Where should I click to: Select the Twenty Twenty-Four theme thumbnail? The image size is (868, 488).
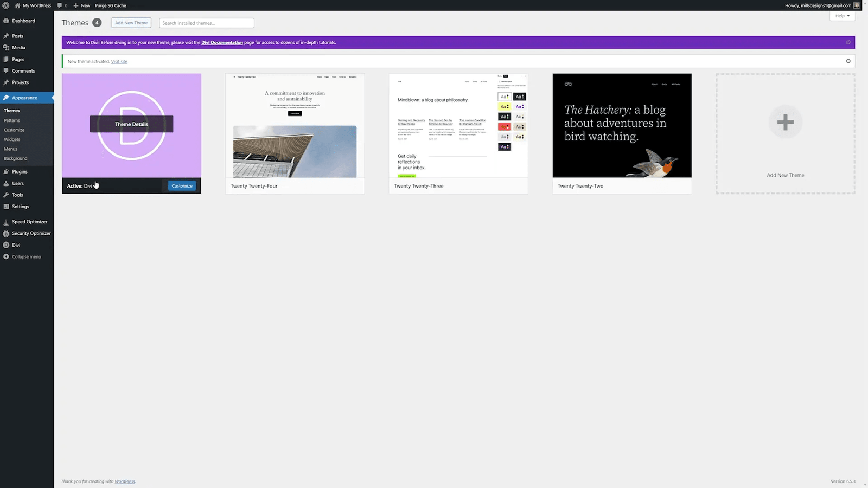tap(295, 125)
